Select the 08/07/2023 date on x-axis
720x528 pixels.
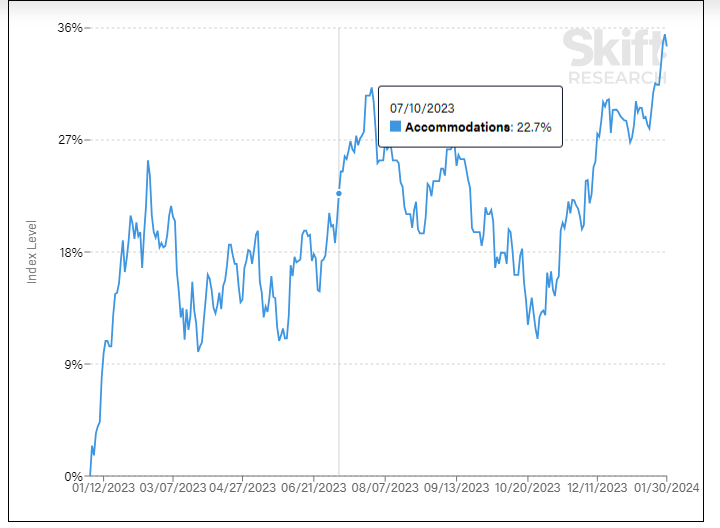[385, 489]
